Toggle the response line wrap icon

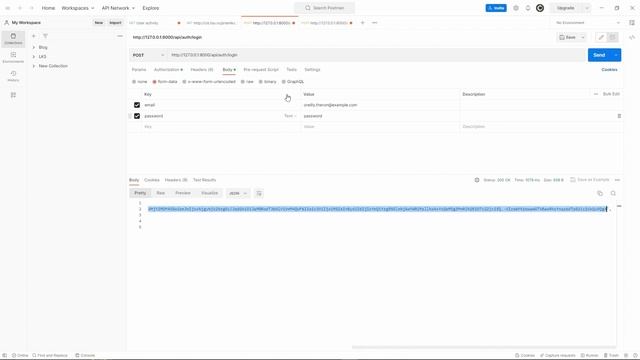pos(259,193)
